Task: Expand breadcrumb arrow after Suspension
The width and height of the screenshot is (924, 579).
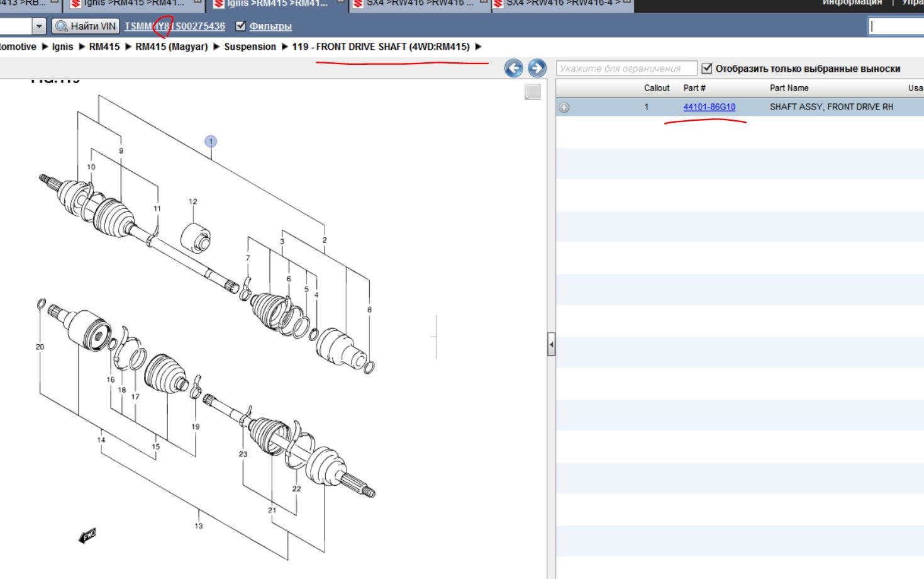Action: coord(284,47)
